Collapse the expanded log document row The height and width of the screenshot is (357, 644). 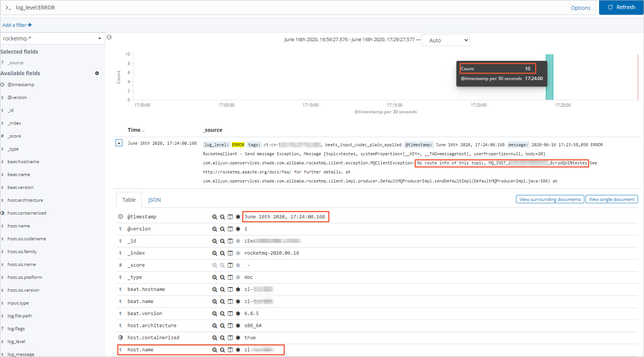[x=119, y=143]
